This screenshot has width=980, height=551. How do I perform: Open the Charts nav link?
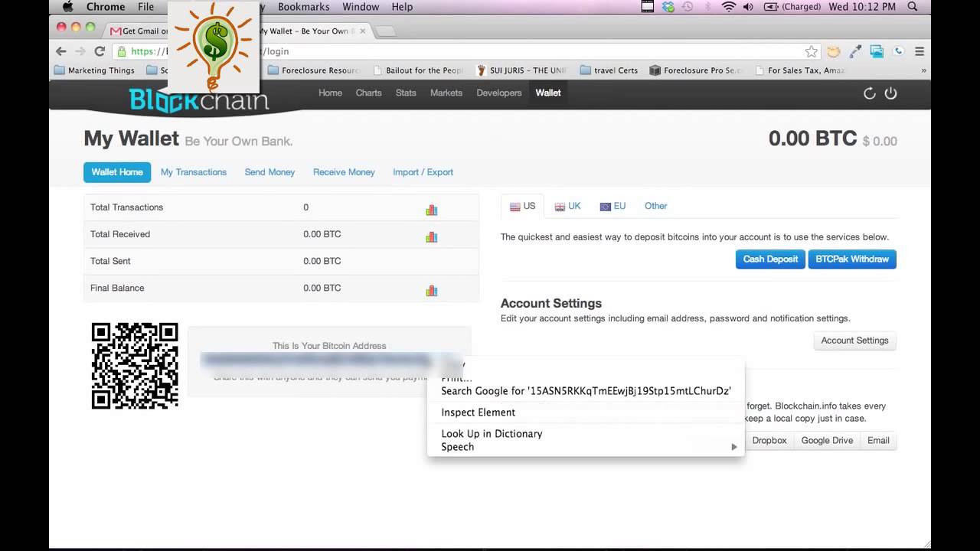[x=368, y=93]
